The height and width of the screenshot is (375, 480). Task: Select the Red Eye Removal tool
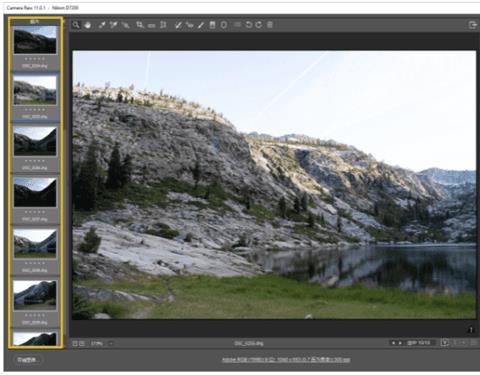pyautogui.click(x=190, y=25)
